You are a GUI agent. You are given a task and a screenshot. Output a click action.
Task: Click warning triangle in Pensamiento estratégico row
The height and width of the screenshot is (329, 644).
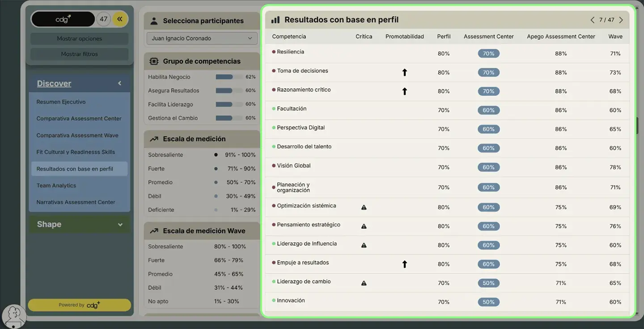(x=364, y=226)
